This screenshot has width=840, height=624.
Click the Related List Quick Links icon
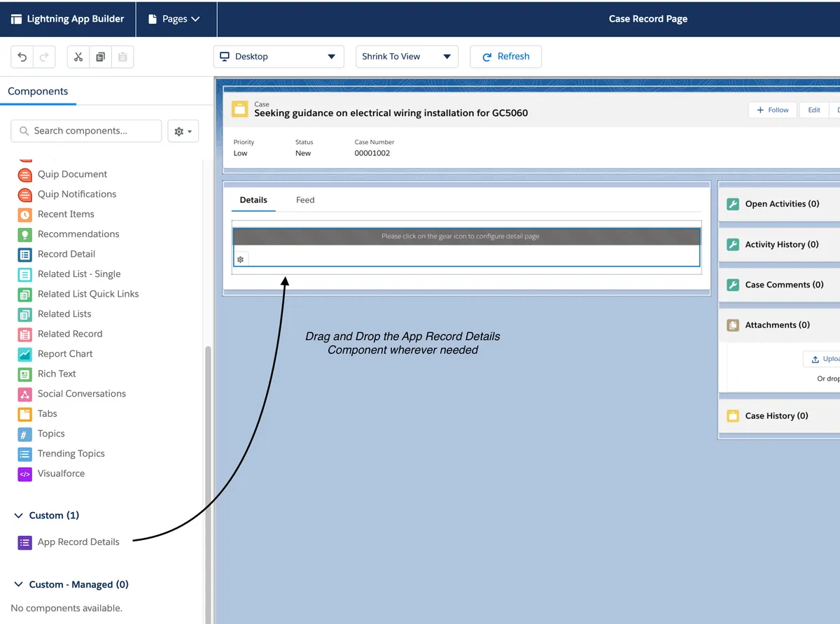(x=24, y=294)
